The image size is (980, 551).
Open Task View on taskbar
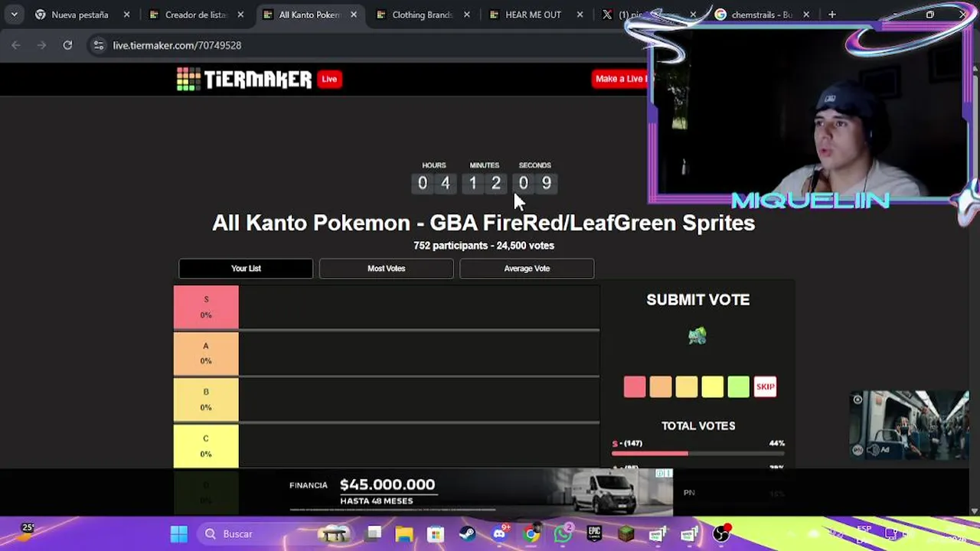[x=374, y=533]
